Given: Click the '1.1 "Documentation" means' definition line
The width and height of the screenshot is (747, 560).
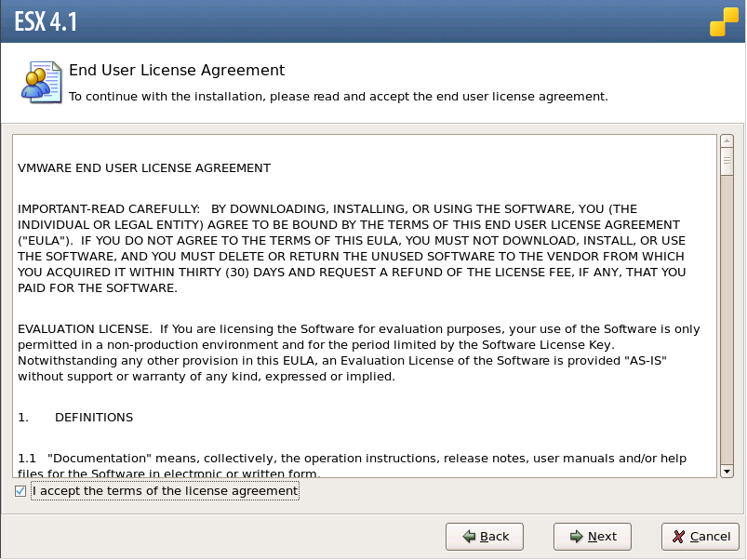Looking at the screenshot, I should coord(352,458).
